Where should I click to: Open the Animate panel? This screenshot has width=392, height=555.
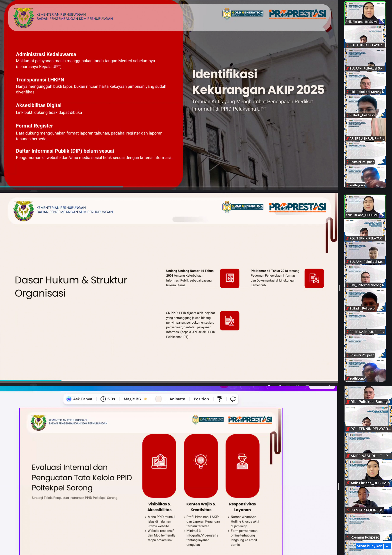coord(177,399)
